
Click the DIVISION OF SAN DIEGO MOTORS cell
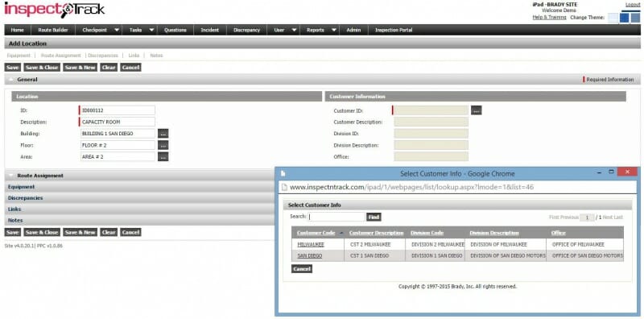point(506,255)
